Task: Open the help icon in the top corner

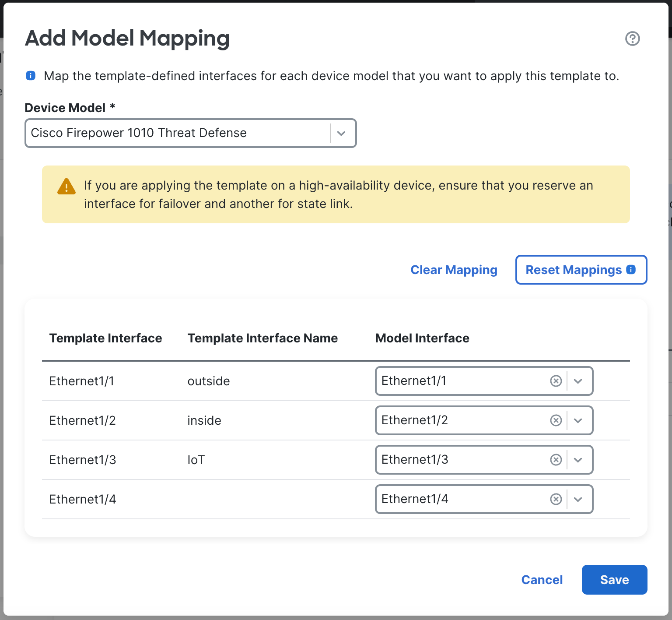Action: click(x=633, y=39)
